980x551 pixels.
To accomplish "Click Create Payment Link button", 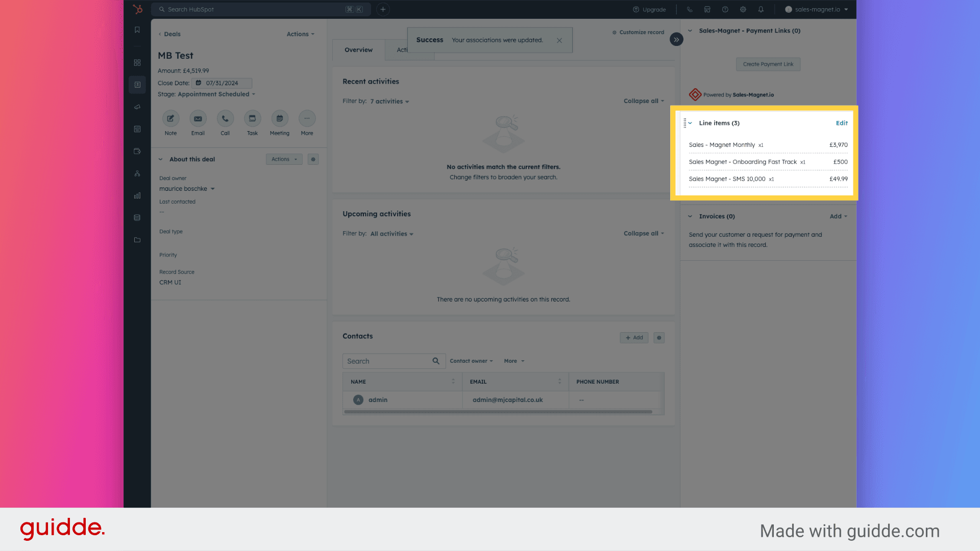I will [x=768, y=64].
